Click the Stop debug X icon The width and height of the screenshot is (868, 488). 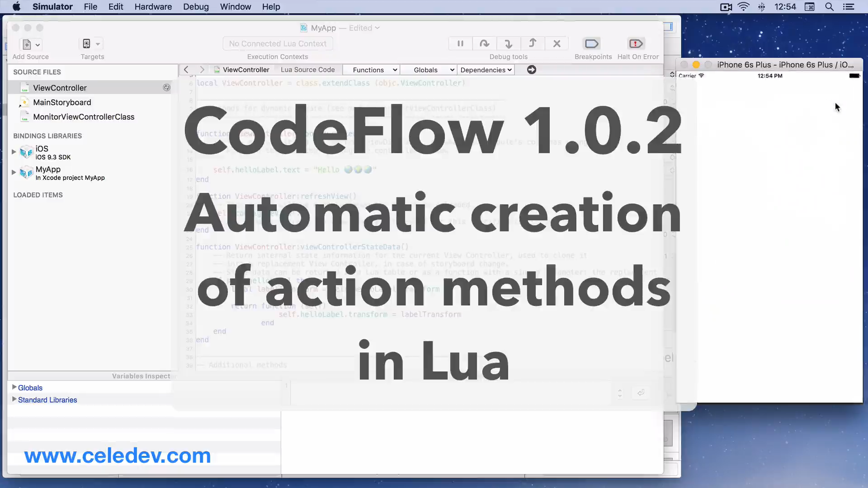coord(557,44)
